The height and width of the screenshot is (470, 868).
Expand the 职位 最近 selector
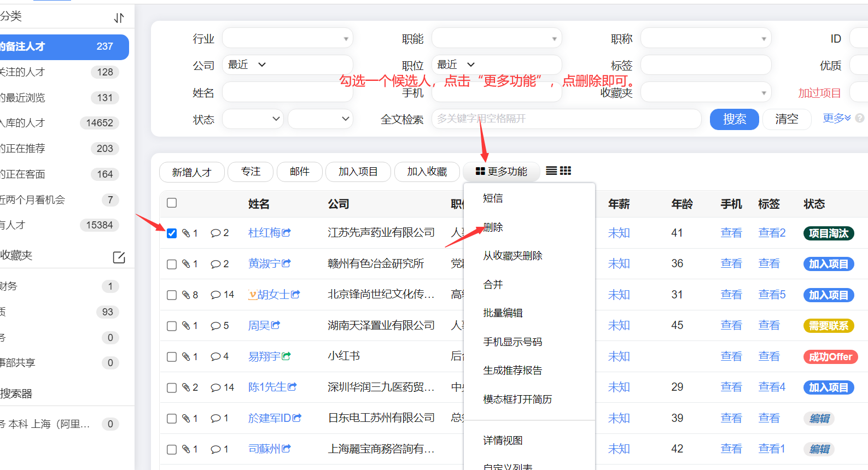pyautogui.click(x=456, y=64)
